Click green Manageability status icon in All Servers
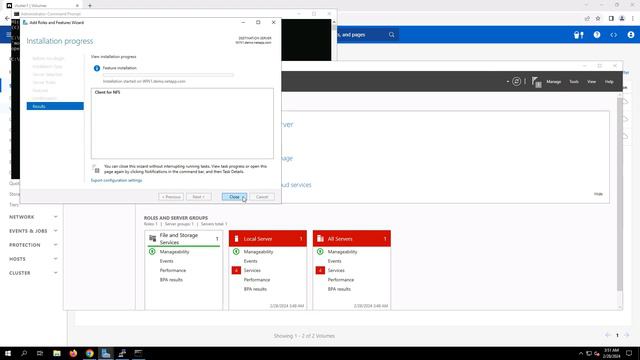 point(320,252)
